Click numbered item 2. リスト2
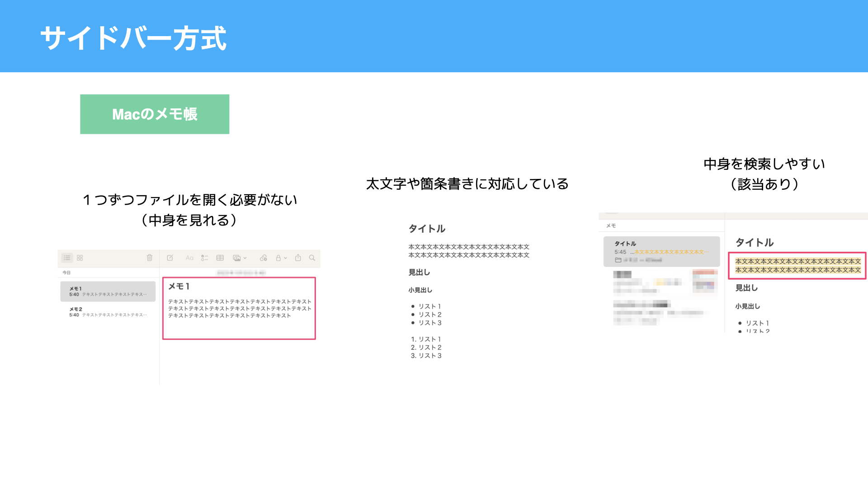This screenshot has height=488, width=868. pyautogui.click(x=426, y=347)
